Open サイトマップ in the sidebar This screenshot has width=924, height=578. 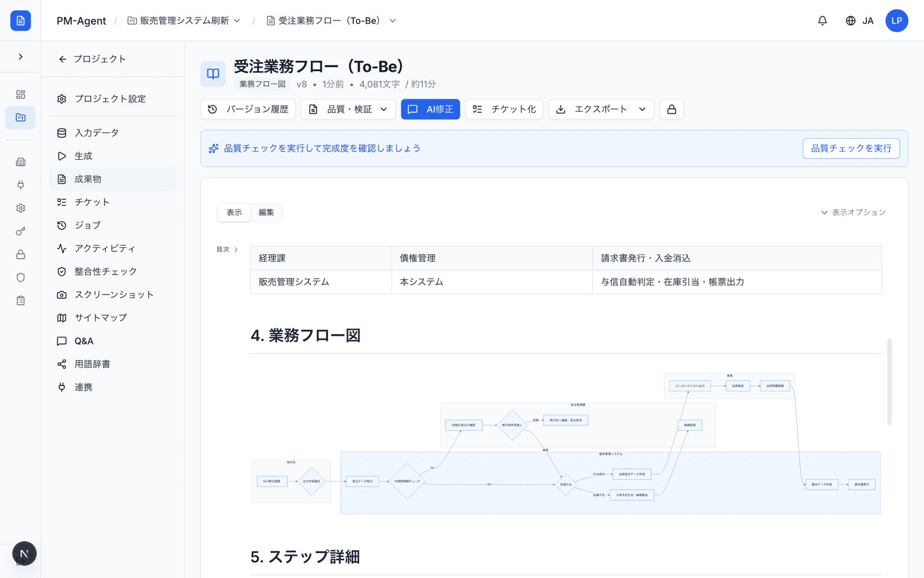pyautogui.click(x=113, y=318)
